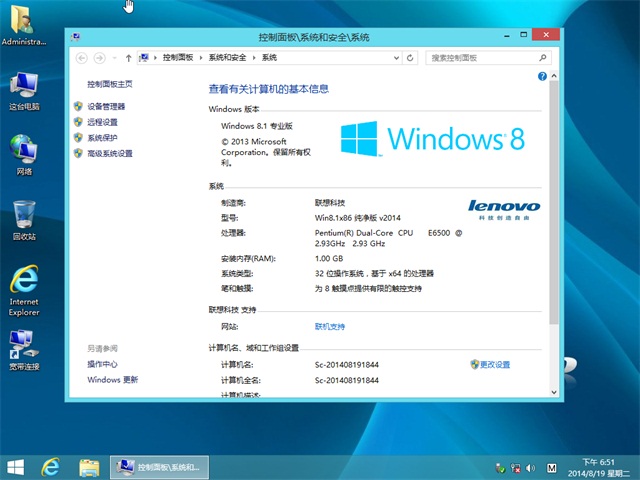Image resolution: width=640 pixels, height=480 pixels.
Task: Open Internet Explorer from the taskbar
Action: click(x=51, y=467)
